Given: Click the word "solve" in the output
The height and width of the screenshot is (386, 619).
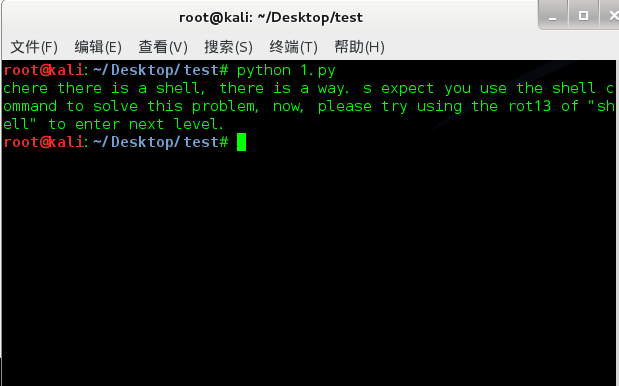Looking at the screenshot, I should click(x=115, y=106).
